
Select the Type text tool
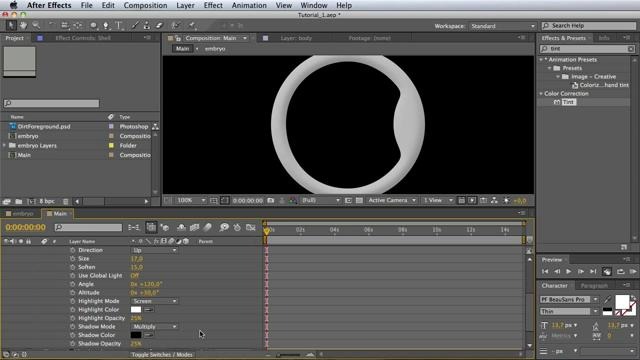pos(119,25)
